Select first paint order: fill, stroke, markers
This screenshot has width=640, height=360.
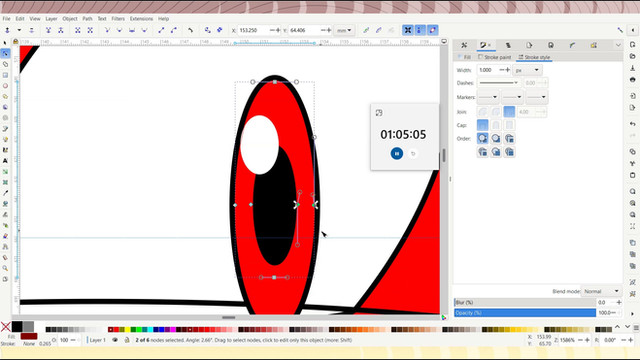pyautogui.click(x=482, y=138)
